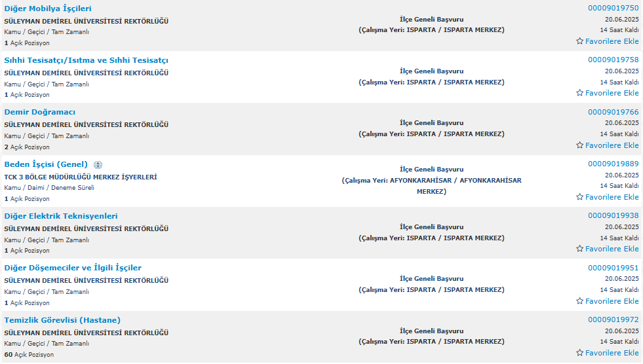The width and height of the screenshot is (643, 364).
Task: Open listing number 00009019972
Action: point(613,319)
